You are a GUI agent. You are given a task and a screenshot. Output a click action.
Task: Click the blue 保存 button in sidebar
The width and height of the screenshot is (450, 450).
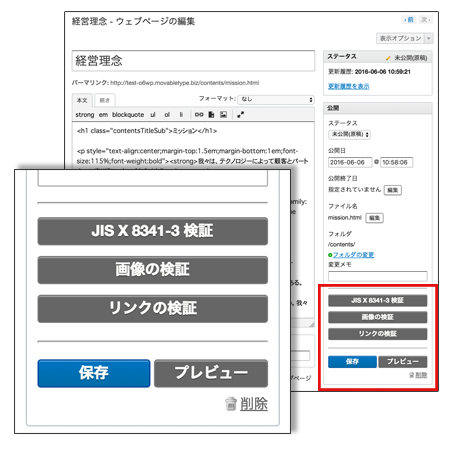(x=352, y=362)
